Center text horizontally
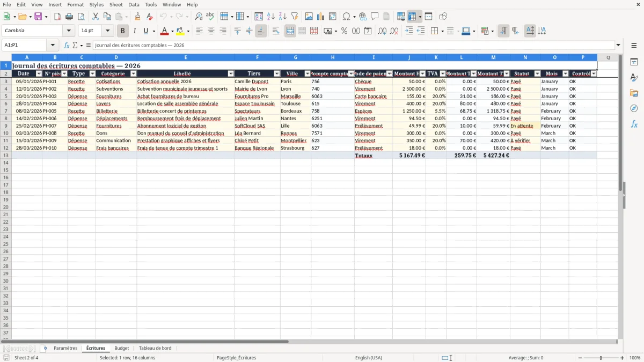The height and width of the screenshot is (362, 644). point(211,31)
